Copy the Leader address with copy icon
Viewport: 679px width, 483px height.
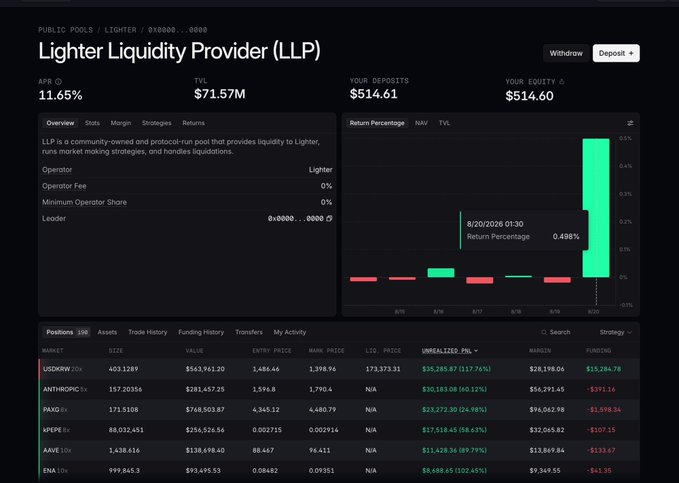(x=329, y=218)
